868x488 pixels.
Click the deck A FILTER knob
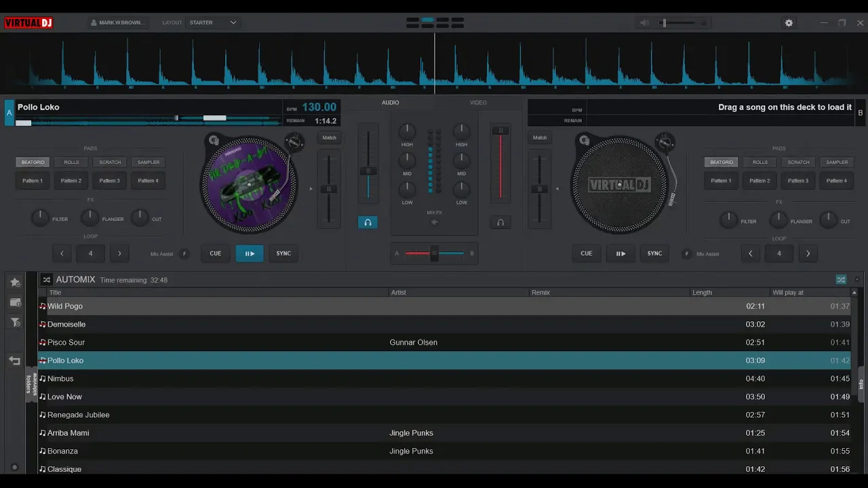[x=40, y=218]
